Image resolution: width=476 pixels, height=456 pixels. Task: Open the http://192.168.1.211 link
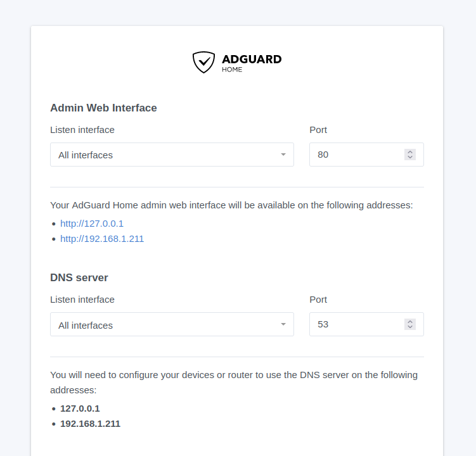click(102, 239)
